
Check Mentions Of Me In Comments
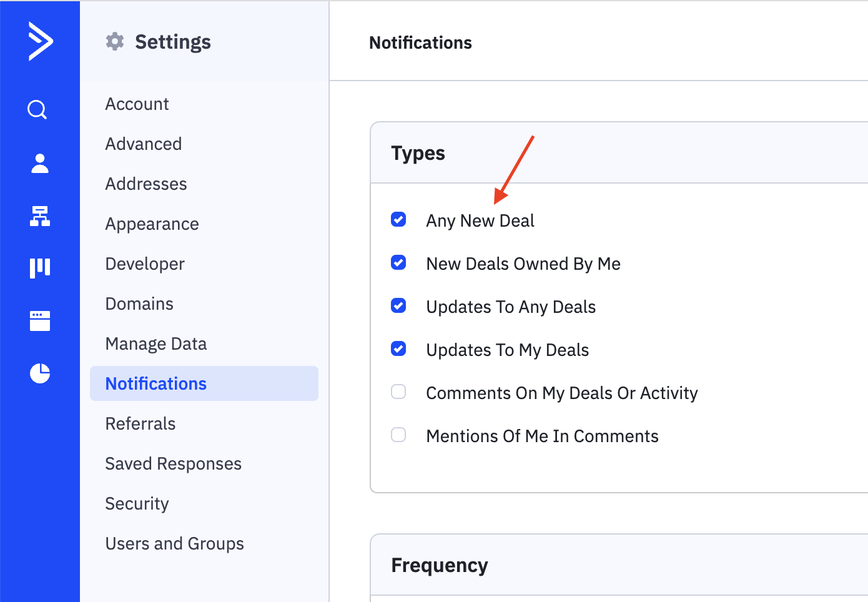click(x=398, y=435)
